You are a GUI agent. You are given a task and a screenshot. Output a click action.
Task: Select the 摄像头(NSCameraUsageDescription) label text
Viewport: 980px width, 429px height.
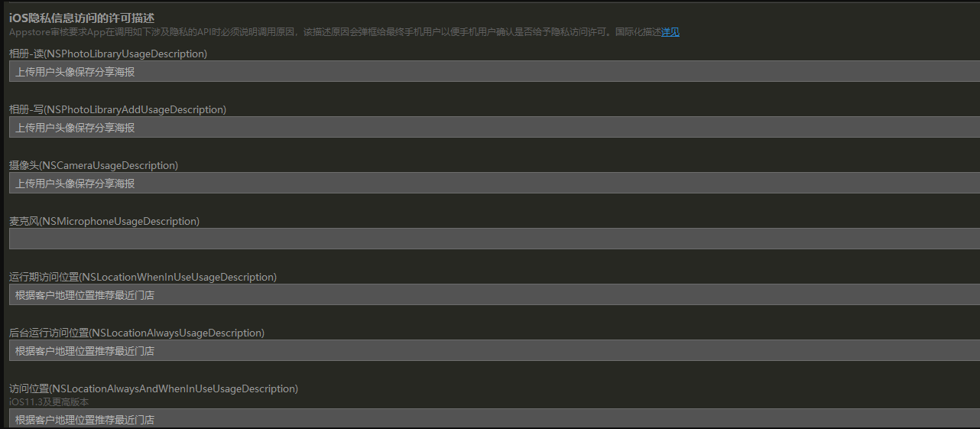pyautogui.click(x=93, y=165)
